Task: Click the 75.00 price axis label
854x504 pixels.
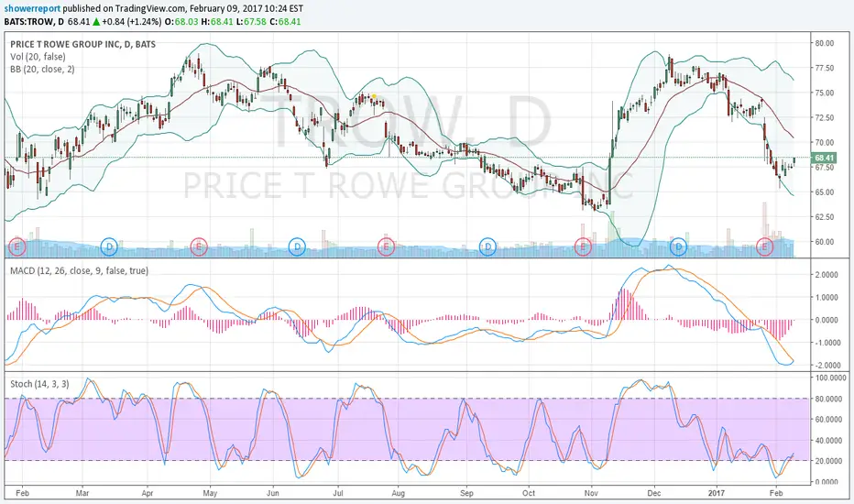Action: coord(824,93)
